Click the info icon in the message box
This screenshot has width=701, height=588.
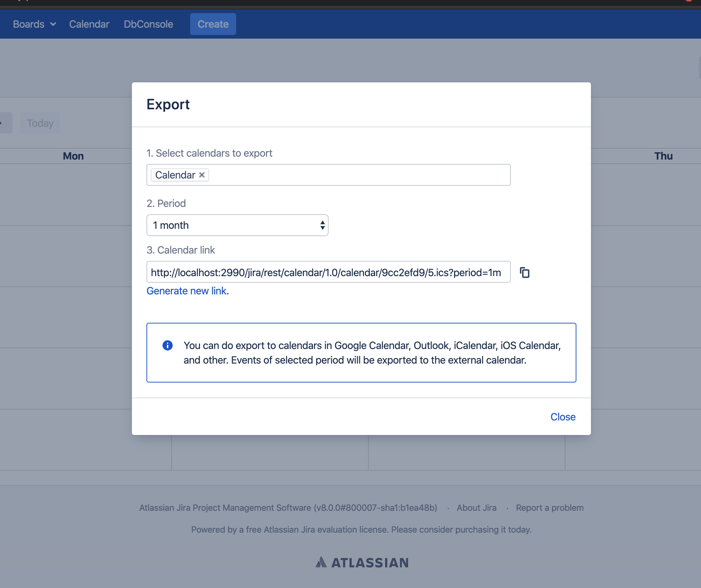(x=168, y=345)
